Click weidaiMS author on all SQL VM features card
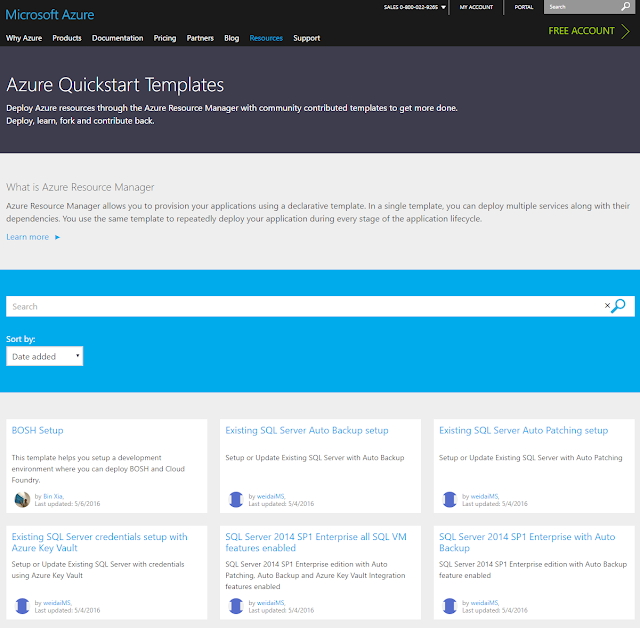The width and height of the screenshot is (640, 628). pos(270,603)
